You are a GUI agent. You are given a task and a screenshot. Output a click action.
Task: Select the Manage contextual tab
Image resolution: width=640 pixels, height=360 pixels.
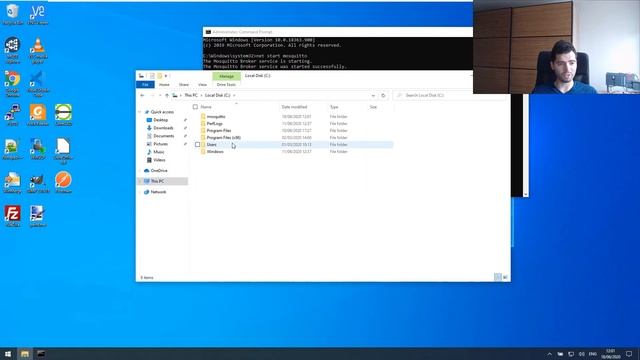(226, 76)
